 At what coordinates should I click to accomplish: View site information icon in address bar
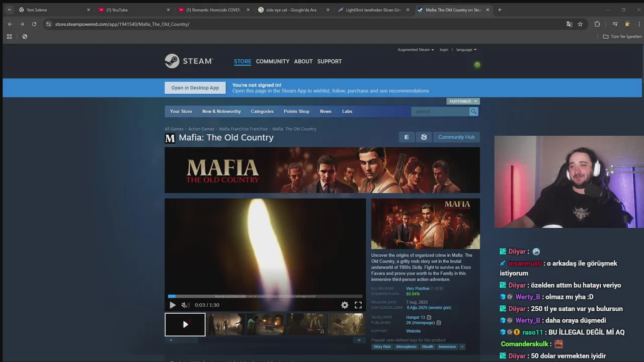click(48, 24)
